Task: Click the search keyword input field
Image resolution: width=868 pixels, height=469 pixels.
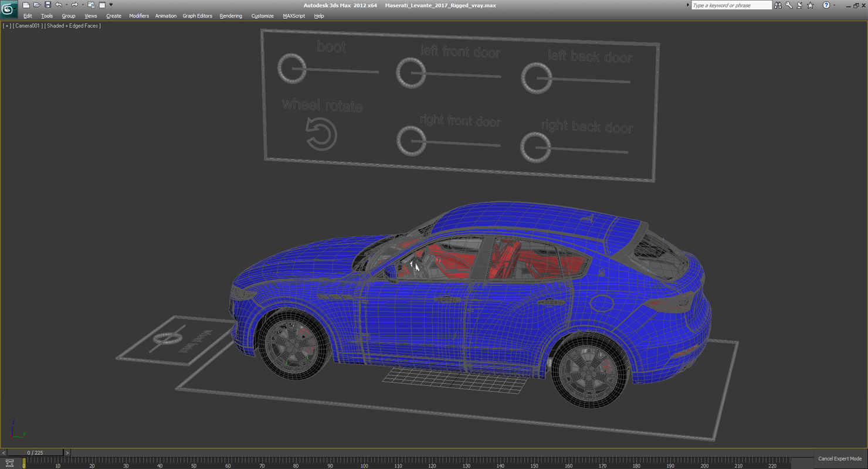Action: [x=731, y=5]
